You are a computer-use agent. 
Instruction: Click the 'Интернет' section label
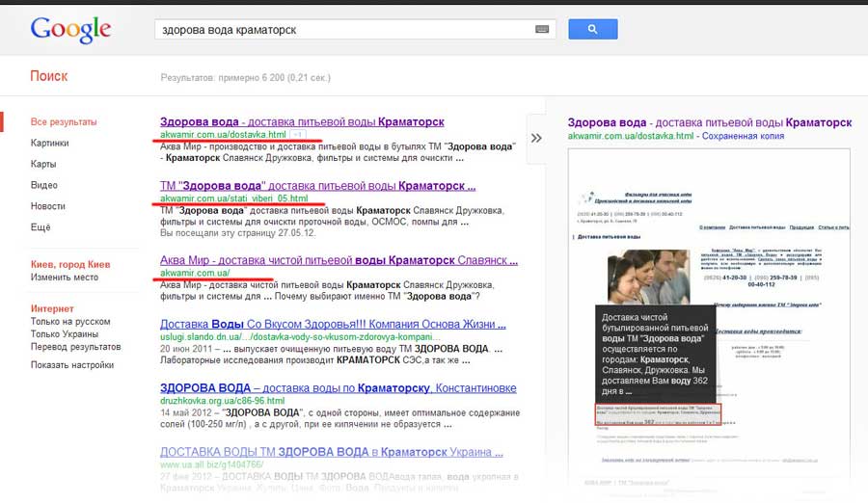[x=52, y=308]
